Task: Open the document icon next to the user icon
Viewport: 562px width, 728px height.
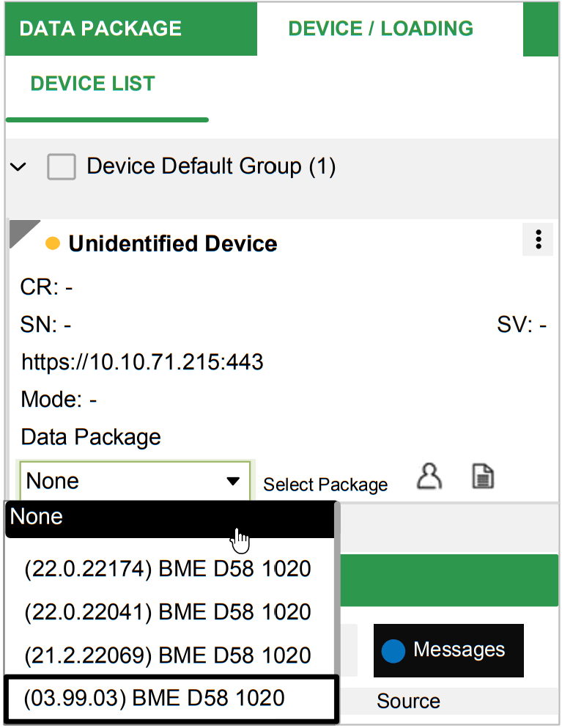Action: point(482,477)
